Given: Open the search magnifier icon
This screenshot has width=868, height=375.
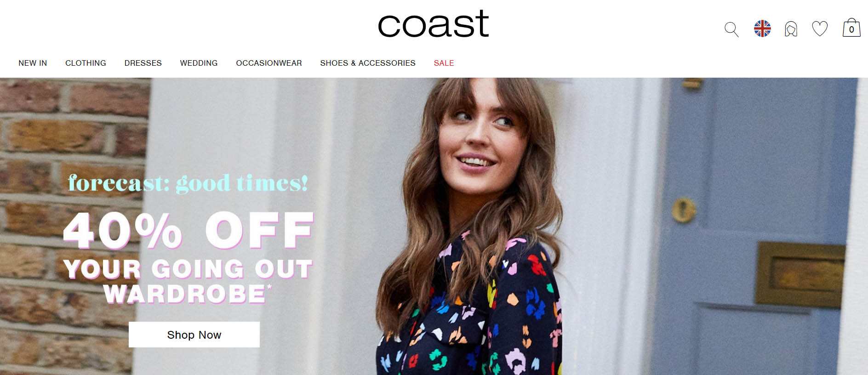Looking at the screenshot, I should (731, 29).
